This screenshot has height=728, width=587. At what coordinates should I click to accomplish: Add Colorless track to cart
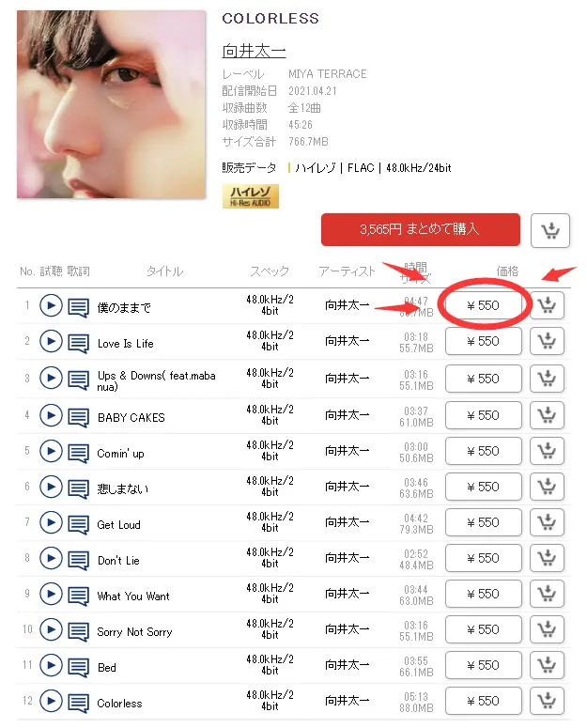548,701
